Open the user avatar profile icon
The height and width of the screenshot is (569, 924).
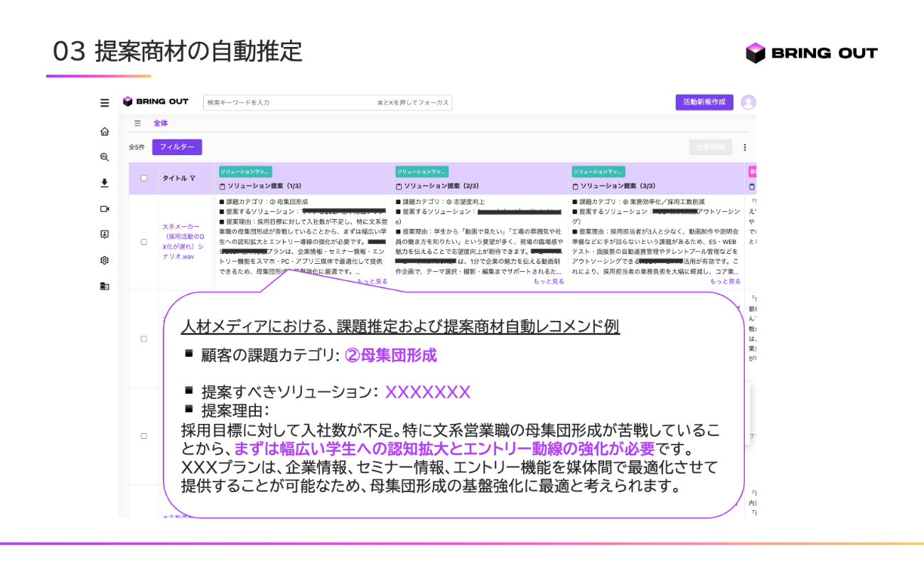tap(748, 102)
